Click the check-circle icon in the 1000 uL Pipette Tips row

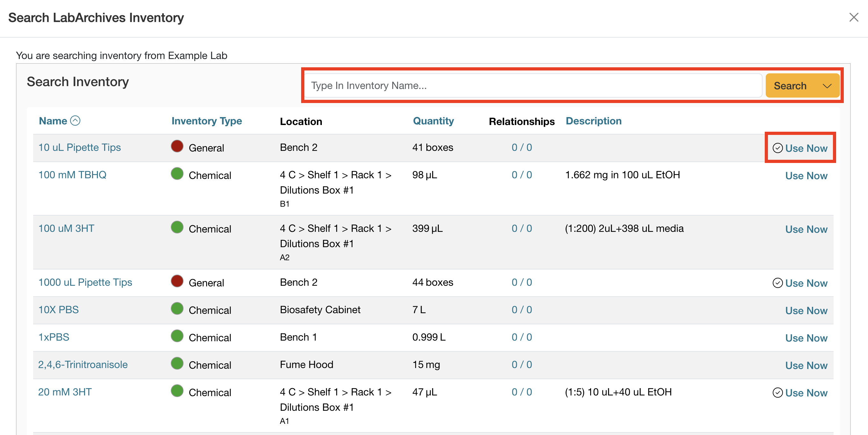(778, 283)
